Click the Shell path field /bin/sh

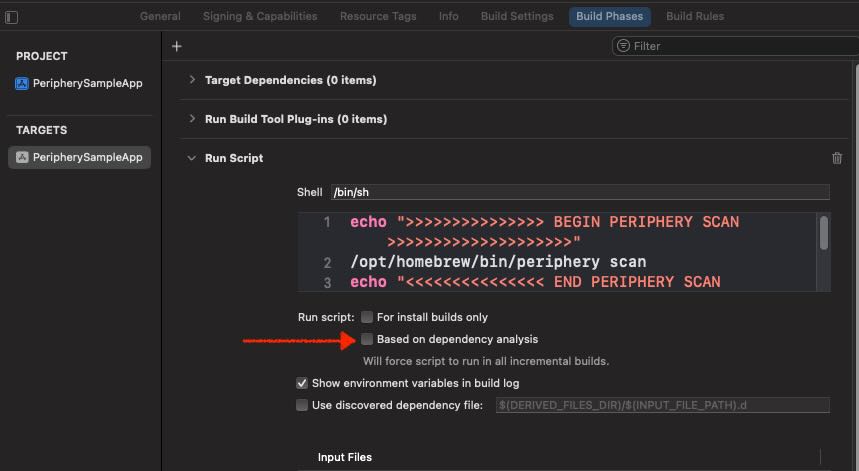(580, 192)
